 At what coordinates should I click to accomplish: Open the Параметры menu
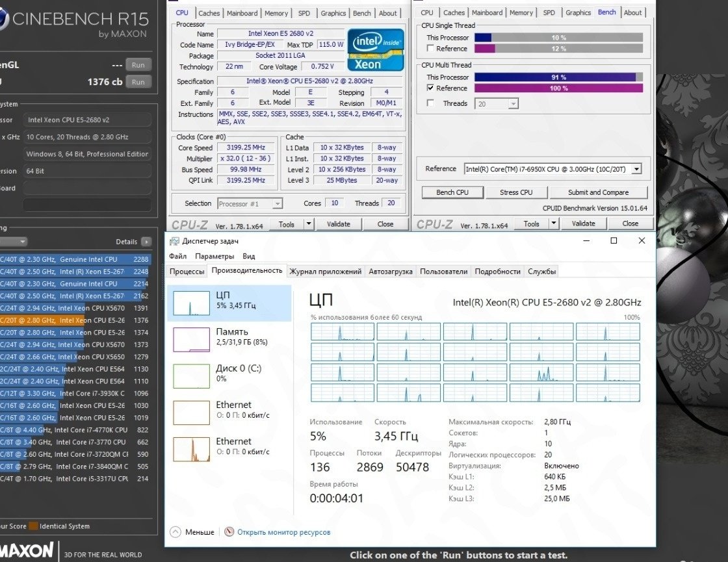click(214, 256)
